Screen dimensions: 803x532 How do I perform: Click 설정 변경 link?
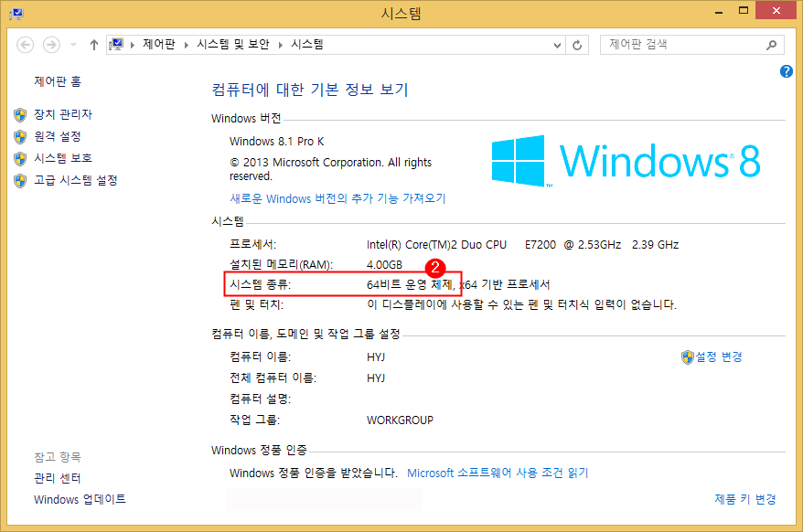coord(719,356)
